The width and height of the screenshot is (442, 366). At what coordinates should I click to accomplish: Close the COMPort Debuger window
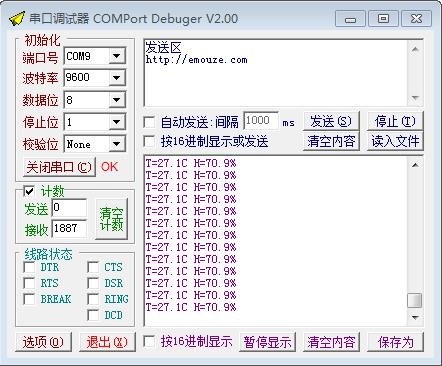[x=416, y=19]
